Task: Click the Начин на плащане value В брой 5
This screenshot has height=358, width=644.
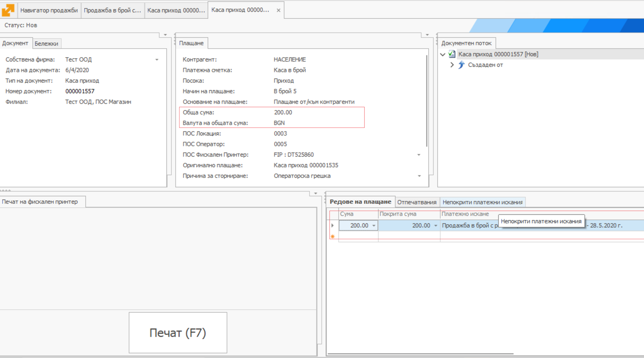Action: [285, 91]
